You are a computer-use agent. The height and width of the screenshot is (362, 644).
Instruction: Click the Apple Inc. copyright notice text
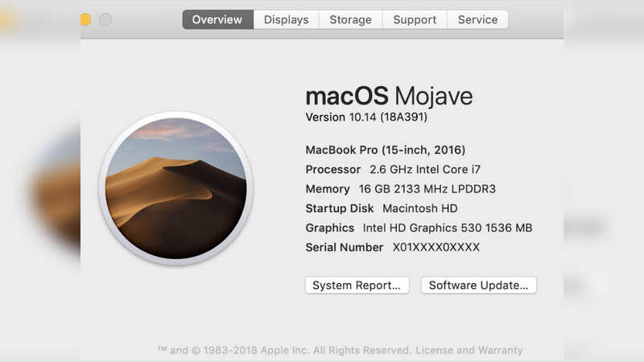pyautogui.click(x=284, y=350)
